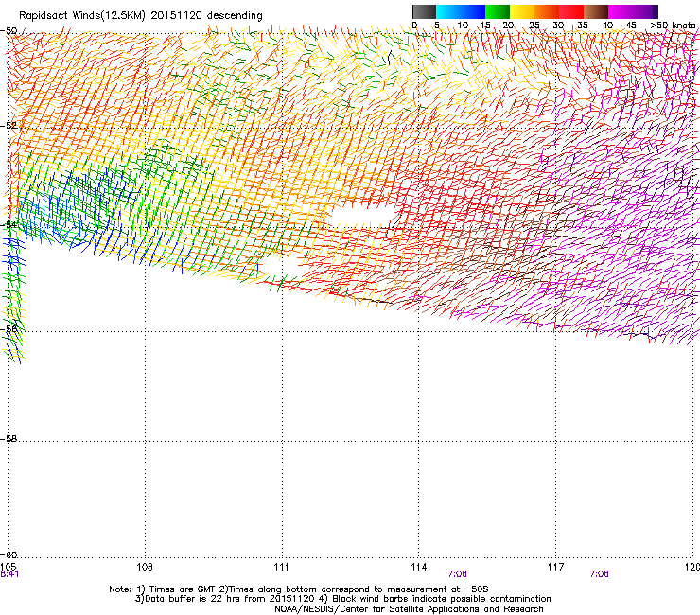Click the '7:08' time stamp beside longitude 114

[457, 574]
